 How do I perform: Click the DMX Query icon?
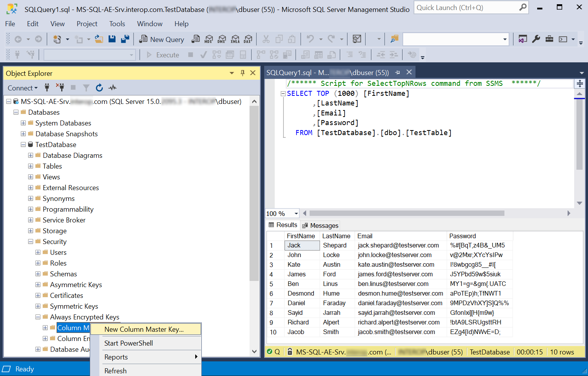tap(222, 39)
